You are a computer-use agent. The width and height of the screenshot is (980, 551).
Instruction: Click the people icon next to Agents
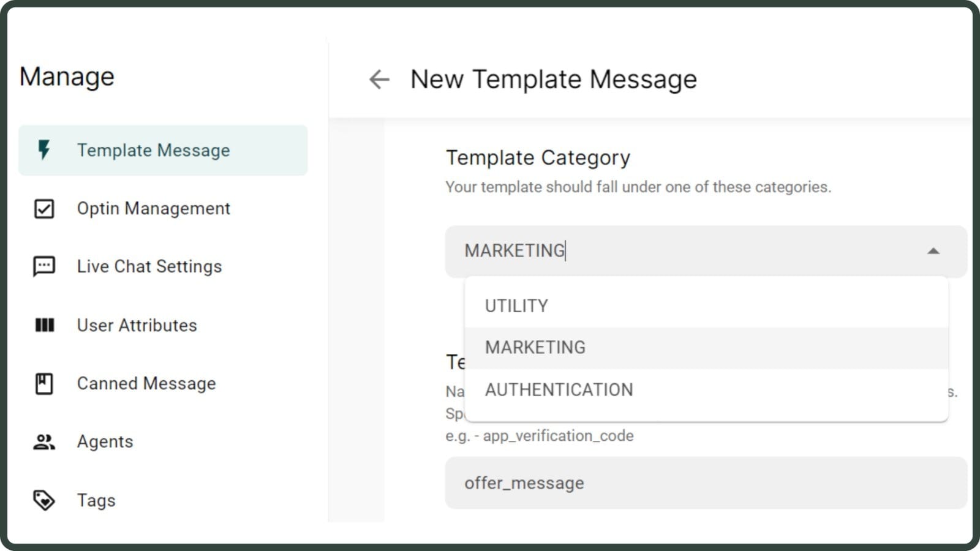click(44, 442)
